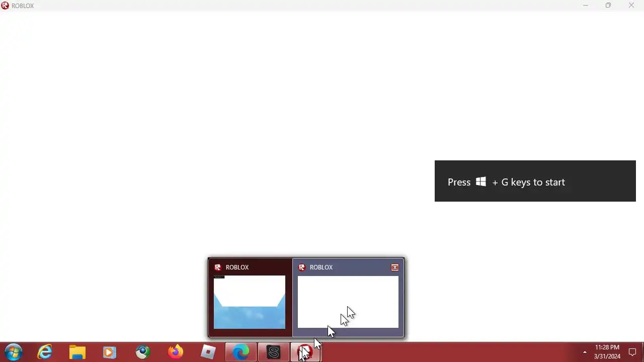Open File Explorer folder icon
Image resolution: width=644 pixels, height=362 pixels.
[77, 352]
